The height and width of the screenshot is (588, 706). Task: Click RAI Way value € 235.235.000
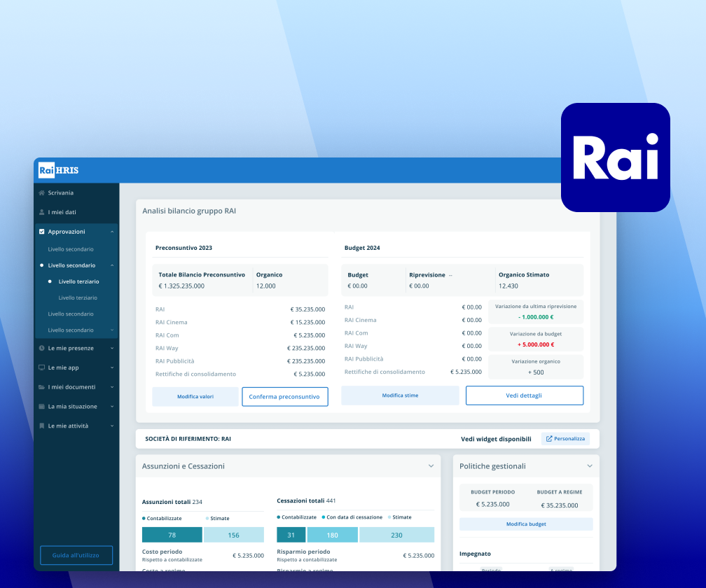[306, 348]
